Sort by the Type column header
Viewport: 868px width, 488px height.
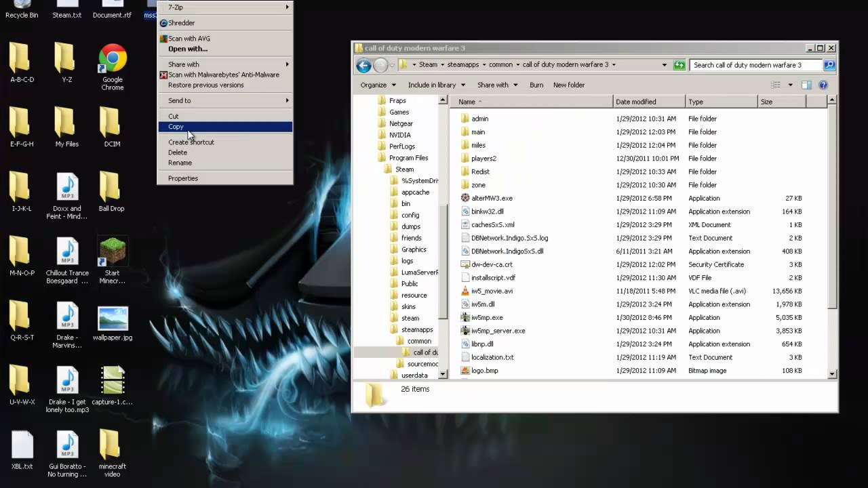pyautogui.click(x=722, y=102)
